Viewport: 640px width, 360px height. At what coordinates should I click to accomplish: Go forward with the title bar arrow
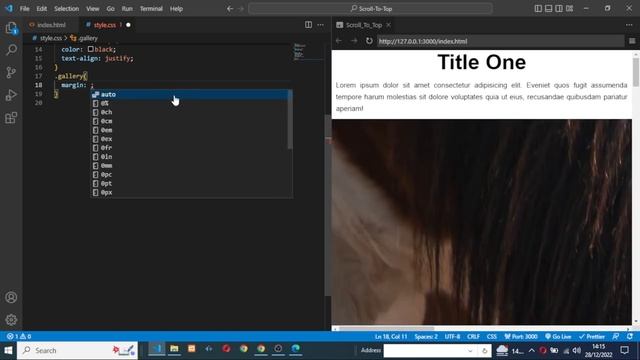[240, 9]
